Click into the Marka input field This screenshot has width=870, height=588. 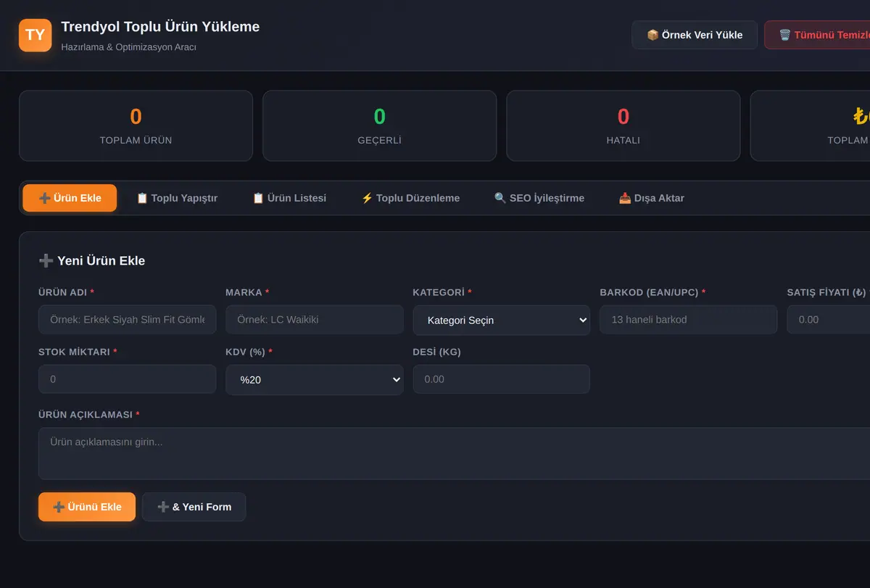[314, 320]
